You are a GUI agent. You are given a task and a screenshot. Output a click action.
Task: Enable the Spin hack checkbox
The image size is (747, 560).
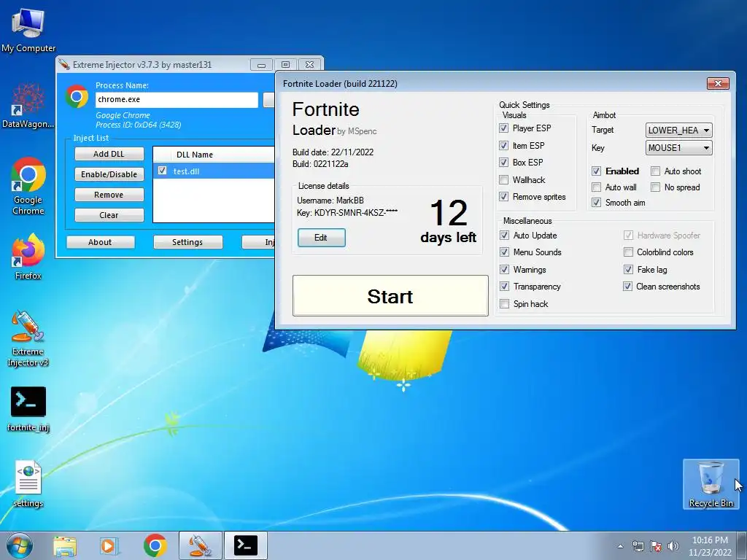[x=505, y=304]
